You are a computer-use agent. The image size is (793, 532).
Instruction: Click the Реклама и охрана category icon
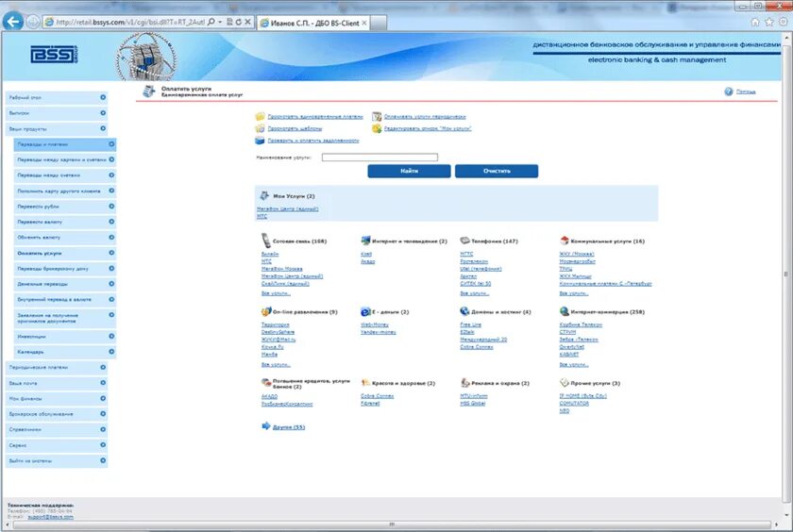[x=464, y=383]
